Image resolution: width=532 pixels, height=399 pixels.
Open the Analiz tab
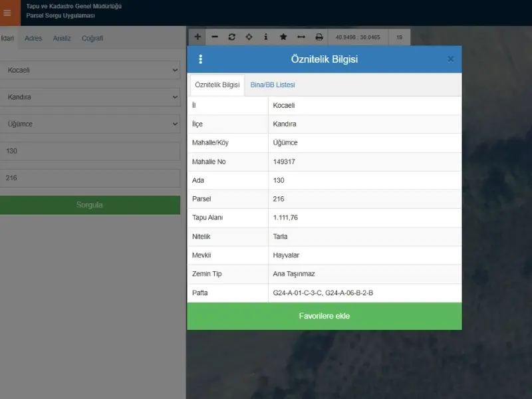click(x=62, y=39)
